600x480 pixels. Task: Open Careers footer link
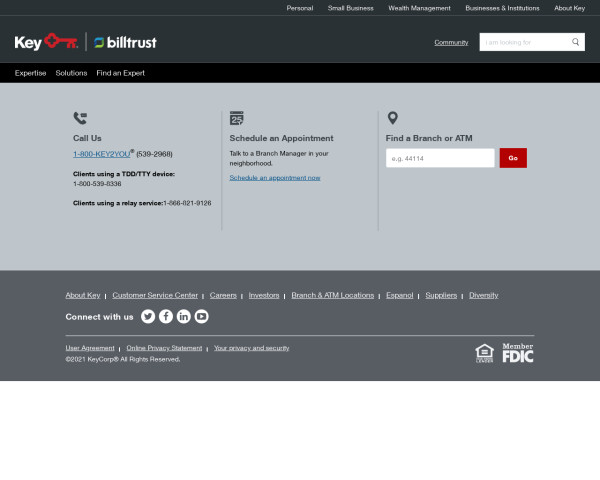223,295
